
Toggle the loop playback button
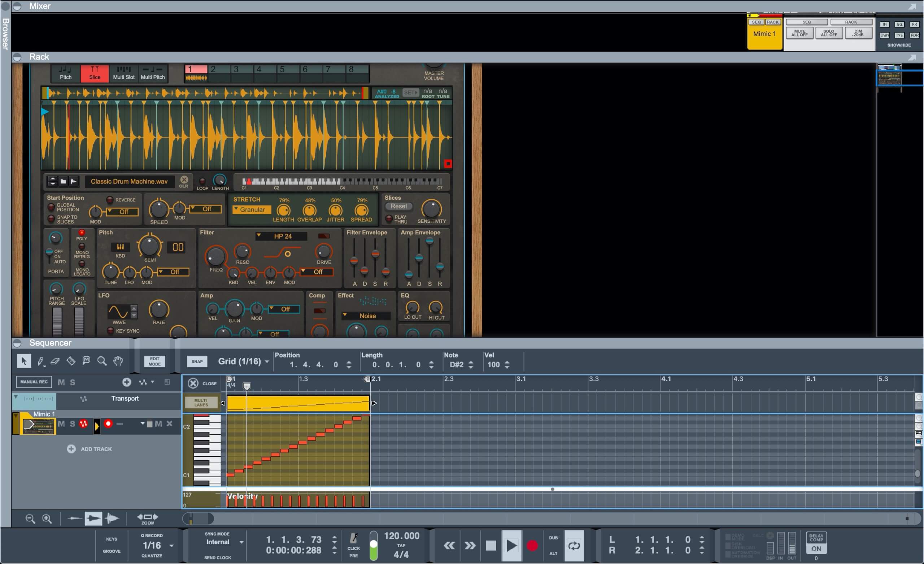(574, 546)
